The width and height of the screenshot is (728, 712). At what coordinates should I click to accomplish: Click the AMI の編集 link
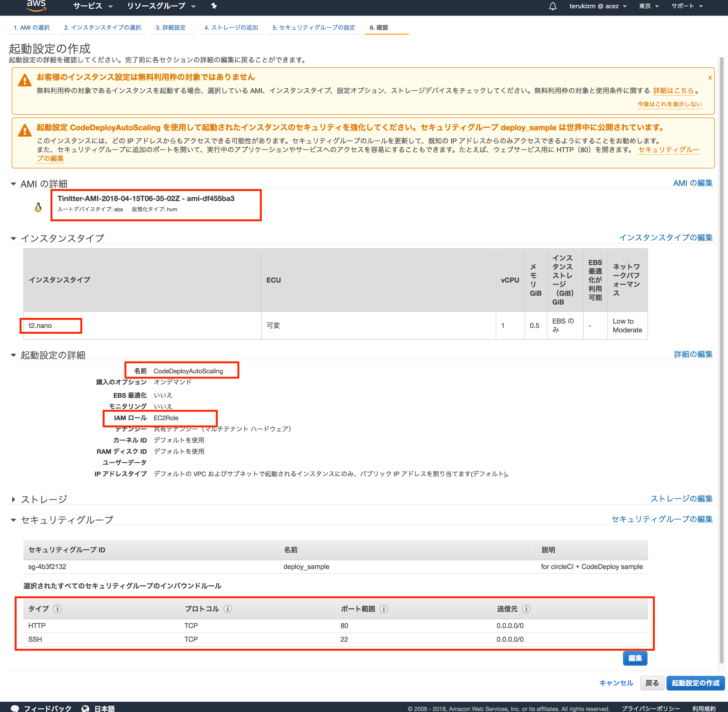[692, 183]
